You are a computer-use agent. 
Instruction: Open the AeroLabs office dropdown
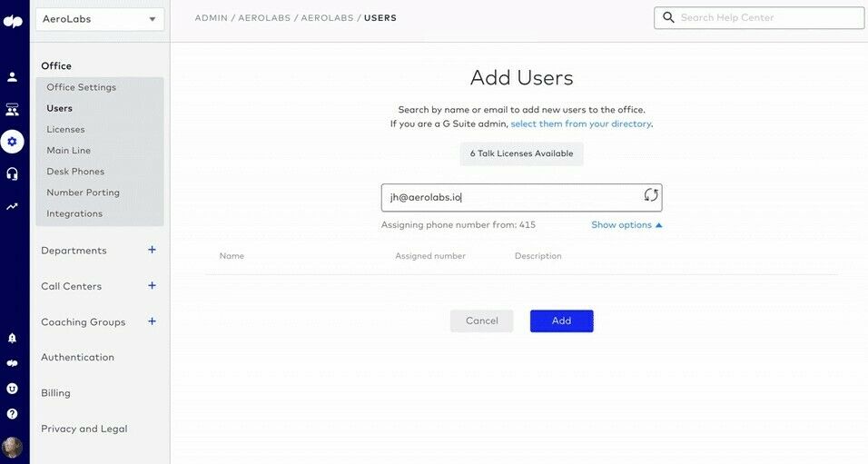[100, 19]
